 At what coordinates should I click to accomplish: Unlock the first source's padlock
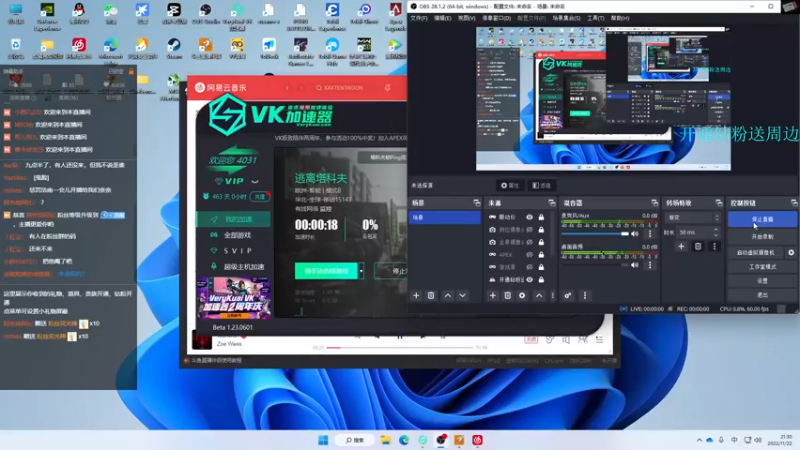coord(541,217)
